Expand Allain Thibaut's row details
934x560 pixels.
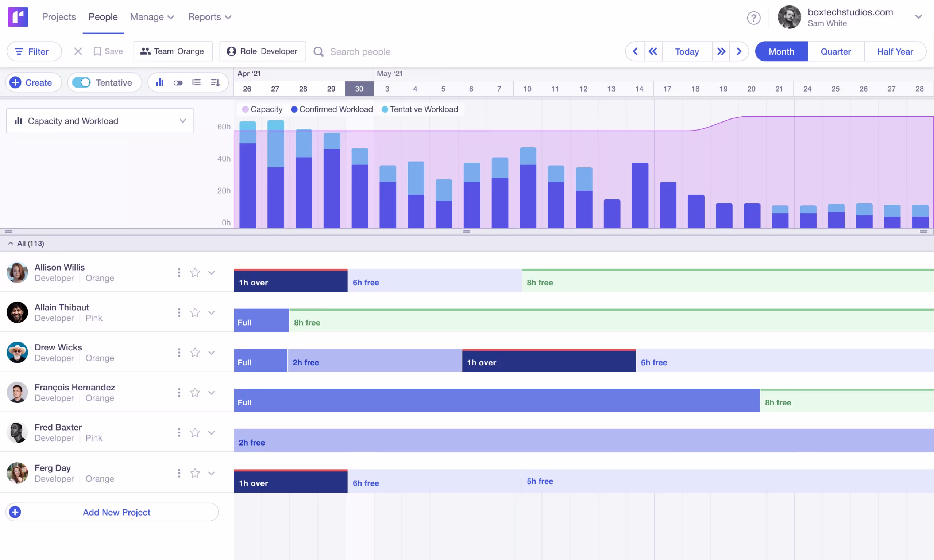click(211, 312)
